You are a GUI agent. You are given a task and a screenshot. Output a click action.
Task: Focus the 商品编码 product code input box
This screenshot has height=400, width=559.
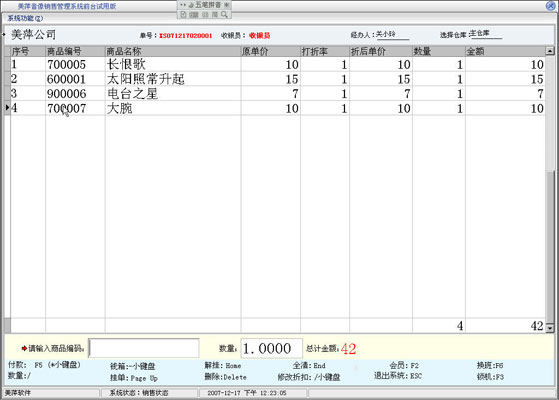144,348
